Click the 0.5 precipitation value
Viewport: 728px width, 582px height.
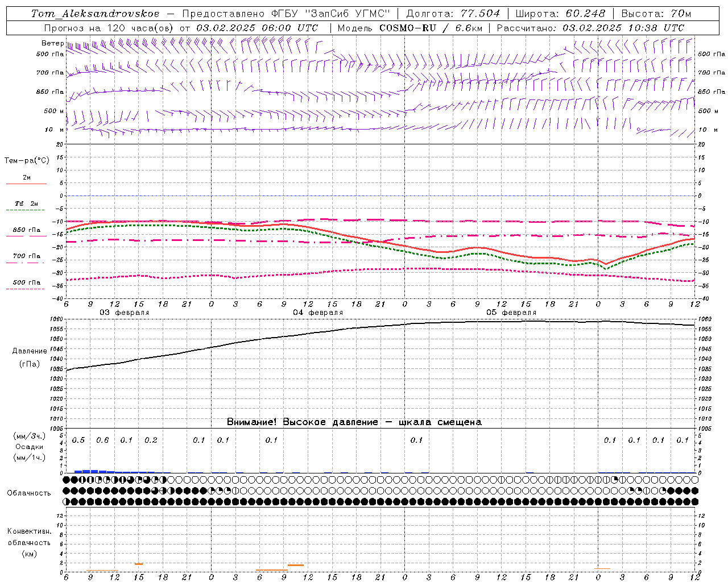(78, 440)
